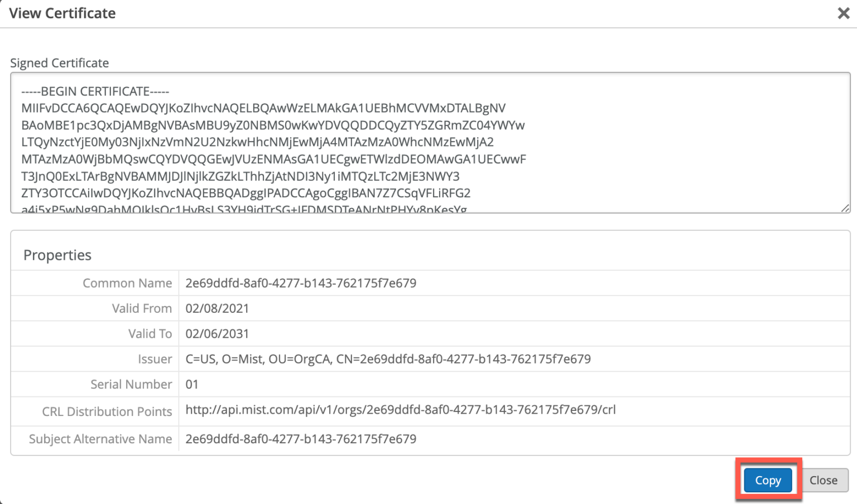This screenshot has width=857, height=504.
Task: Click the View Certificate dialog title
Action: click(62, 13)
